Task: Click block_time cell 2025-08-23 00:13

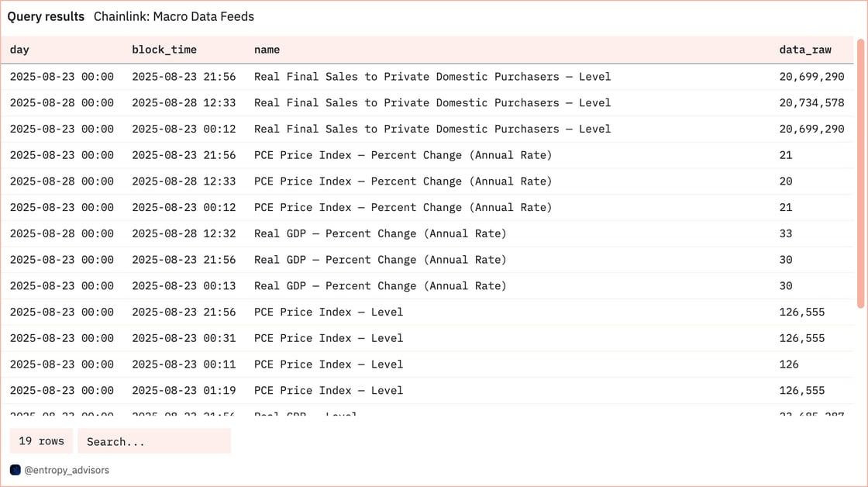Action: point(184,286)
